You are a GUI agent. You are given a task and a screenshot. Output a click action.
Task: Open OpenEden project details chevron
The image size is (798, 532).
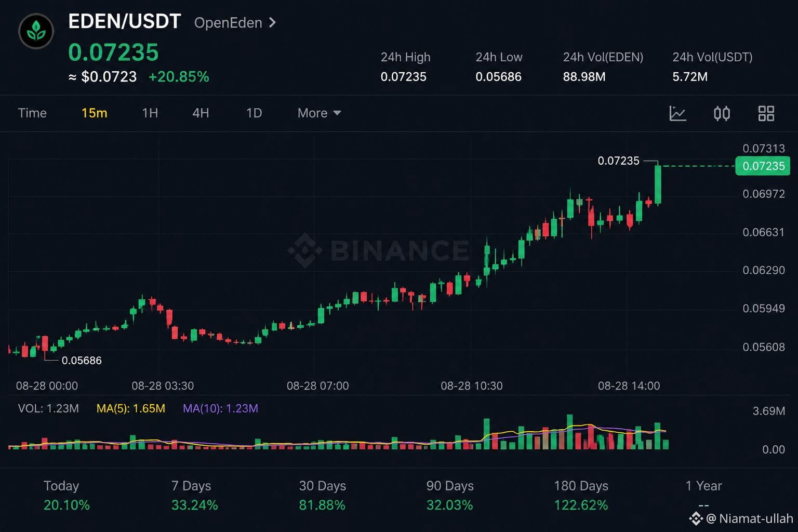click(x=272, y=23)
